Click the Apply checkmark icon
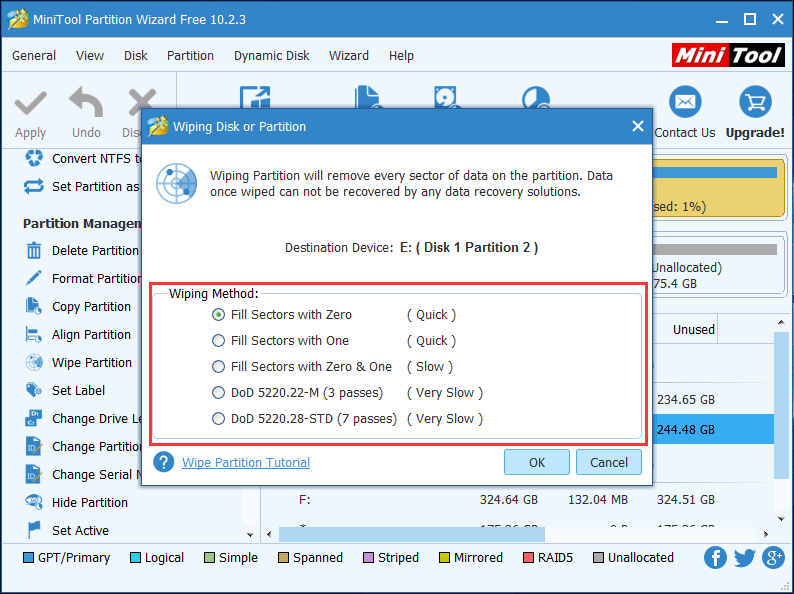Image resolution: width=794 pixels, height=594 pixels. 30,103
